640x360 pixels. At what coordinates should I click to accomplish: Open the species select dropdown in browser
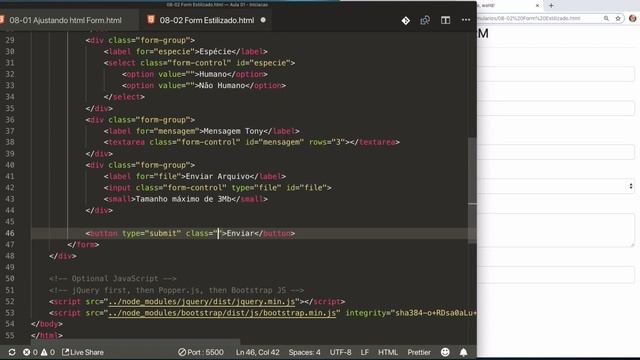click(x=556, y=186)
